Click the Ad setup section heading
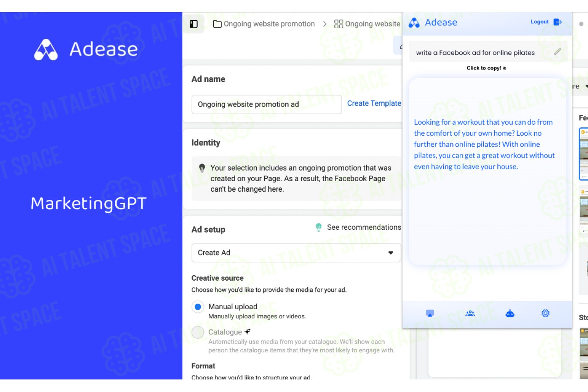Screen dimensions: 588x392 click(209, 230)
